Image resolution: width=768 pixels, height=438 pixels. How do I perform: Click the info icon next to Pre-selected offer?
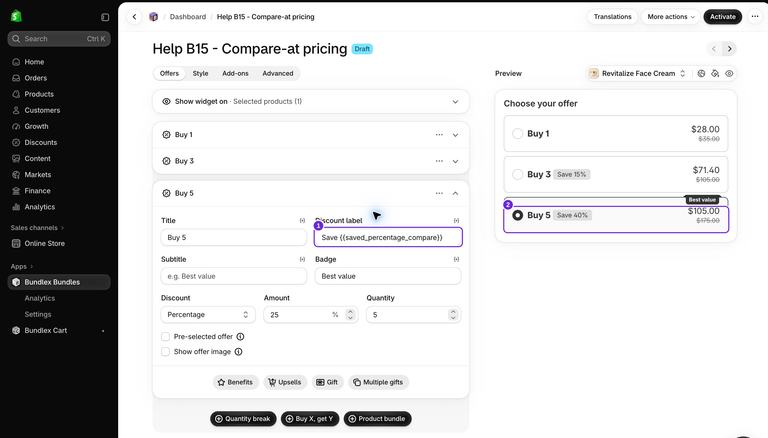coord(240,337)
